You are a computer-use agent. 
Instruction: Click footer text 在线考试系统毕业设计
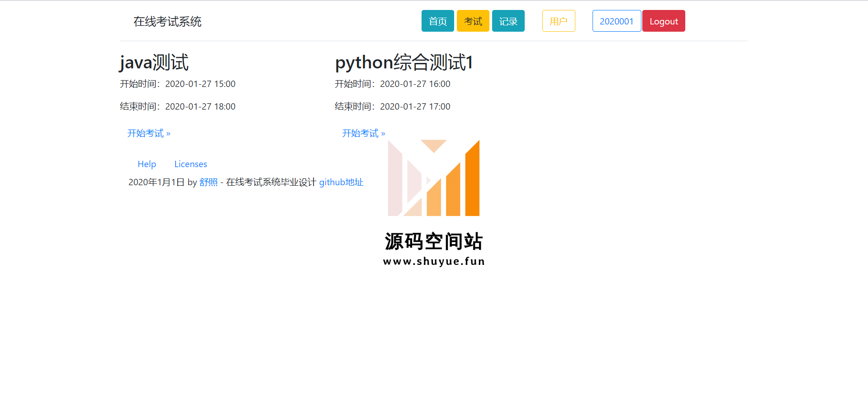pos(271,182)
